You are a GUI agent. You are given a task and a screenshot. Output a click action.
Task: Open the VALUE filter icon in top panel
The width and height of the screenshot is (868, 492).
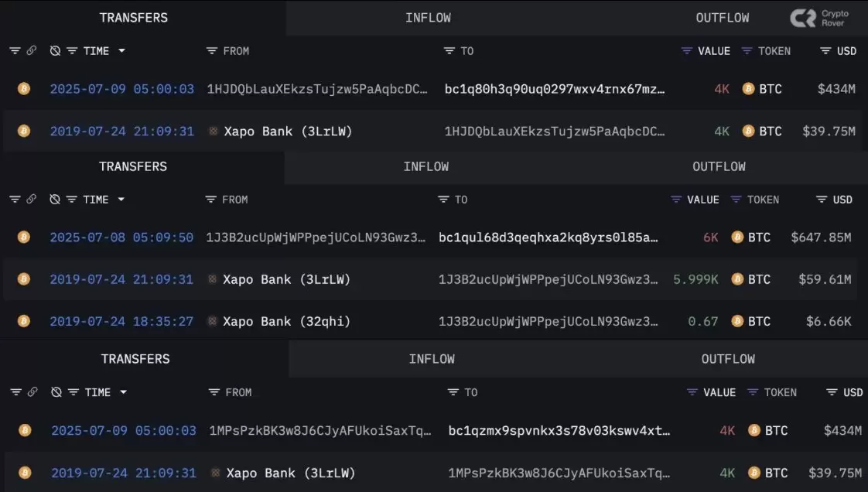pos(686,51)
